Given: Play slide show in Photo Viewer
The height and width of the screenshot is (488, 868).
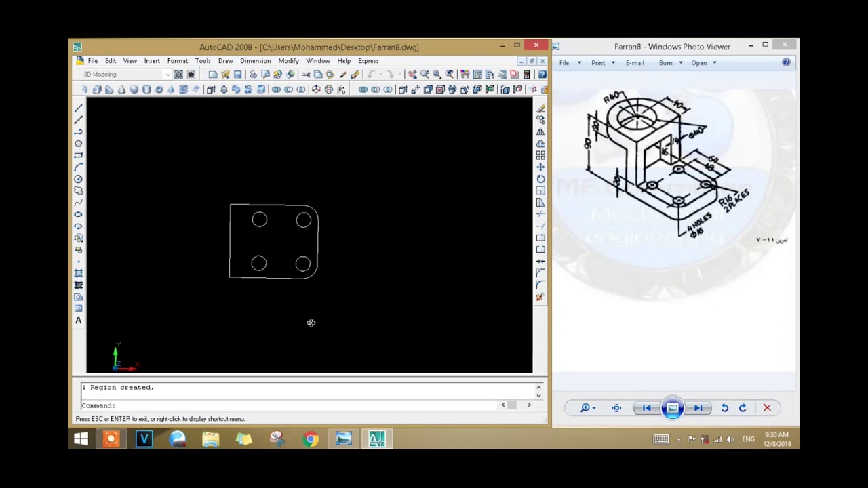Looking at the screenshot, I should 672,408.
